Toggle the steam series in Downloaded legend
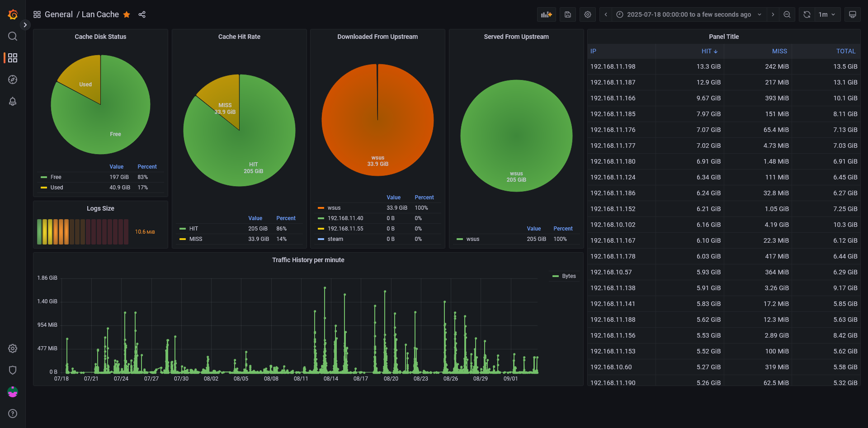 (x=335, y=239)
